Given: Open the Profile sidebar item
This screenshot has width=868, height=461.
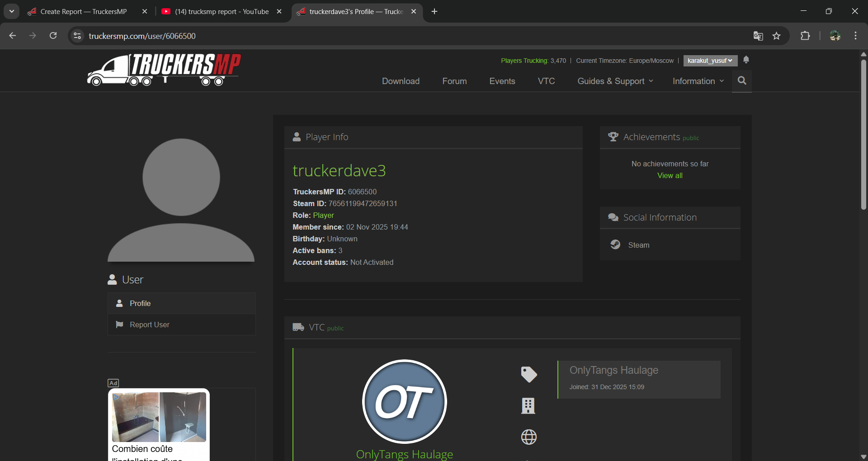Looking at the screenshot, I should 182,303.
